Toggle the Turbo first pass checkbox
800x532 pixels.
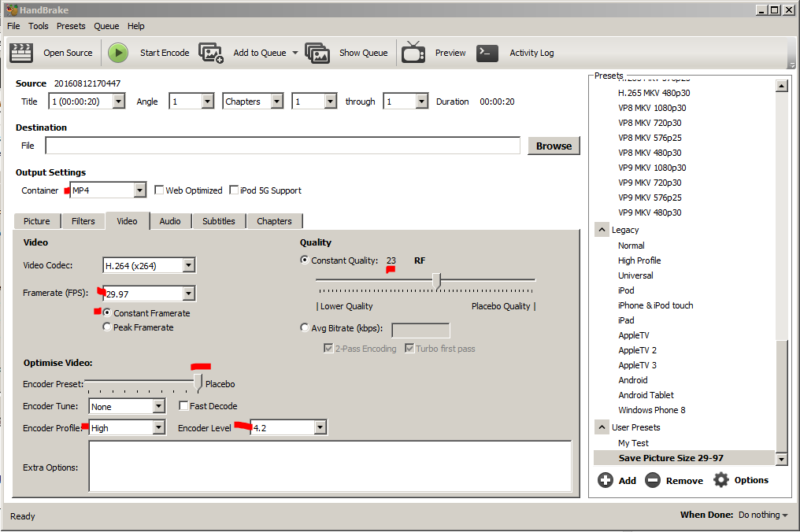click(409, 349)
